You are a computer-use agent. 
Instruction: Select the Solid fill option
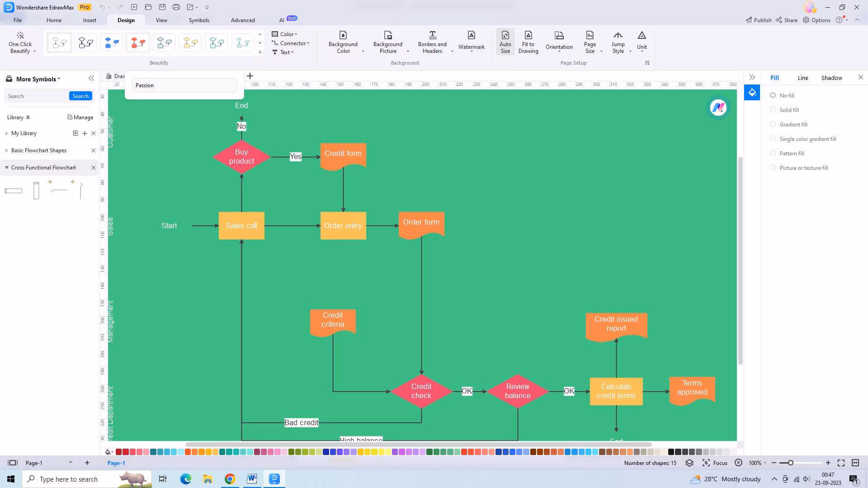(x=773, y=110)
